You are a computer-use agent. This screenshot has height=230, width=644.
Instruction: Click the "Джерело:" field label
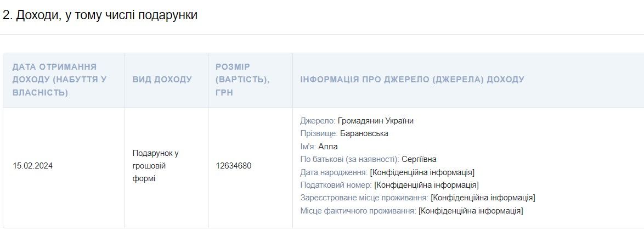point(318,121)
